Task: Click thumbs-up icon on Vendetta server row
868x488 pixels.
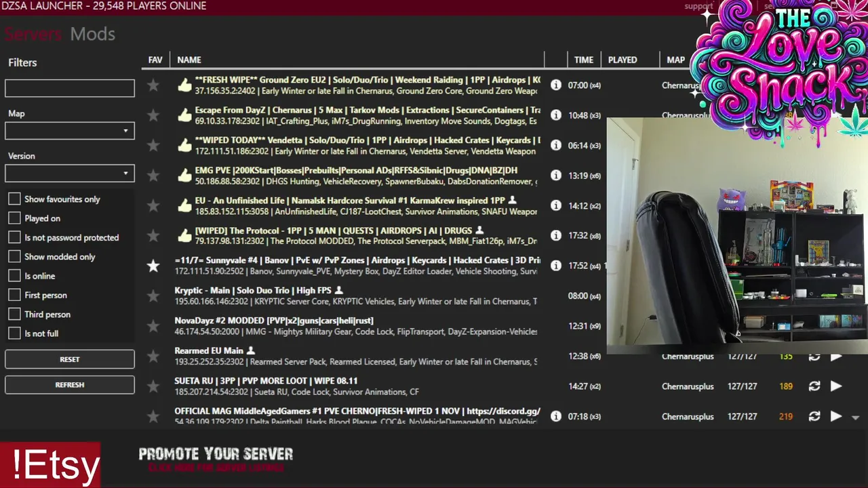Action: [x=184, y=144]
